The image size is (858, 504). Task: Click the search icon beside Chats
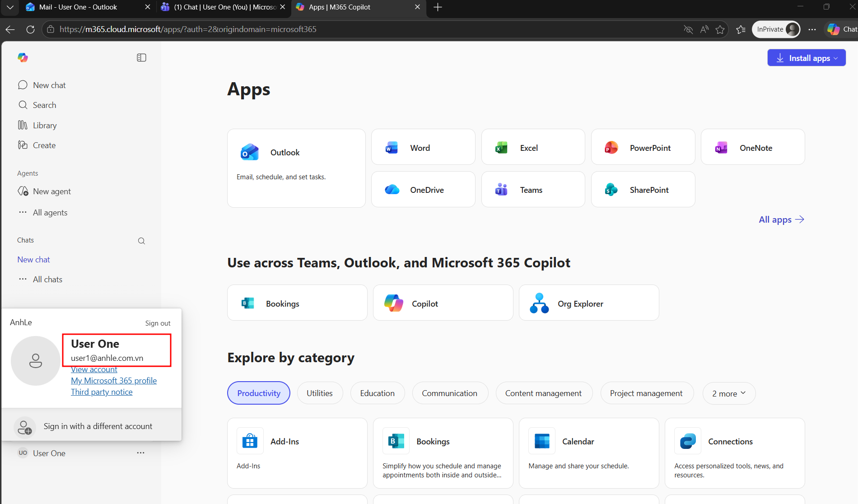[141, 241]
